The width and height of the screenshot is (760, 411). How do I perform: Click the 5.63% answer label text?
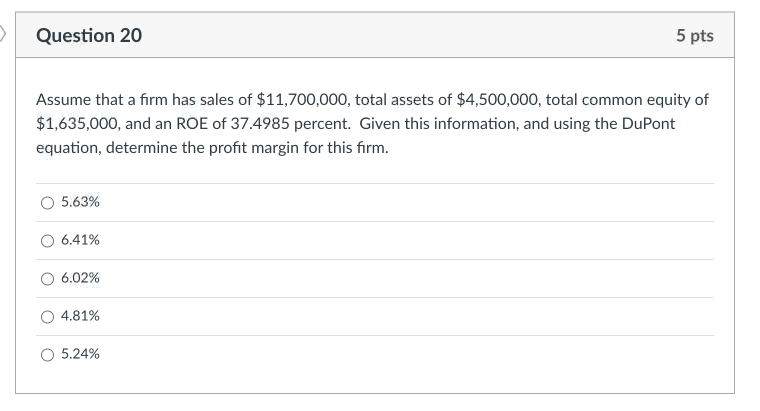pyautogui.click(x=80, y=202)
